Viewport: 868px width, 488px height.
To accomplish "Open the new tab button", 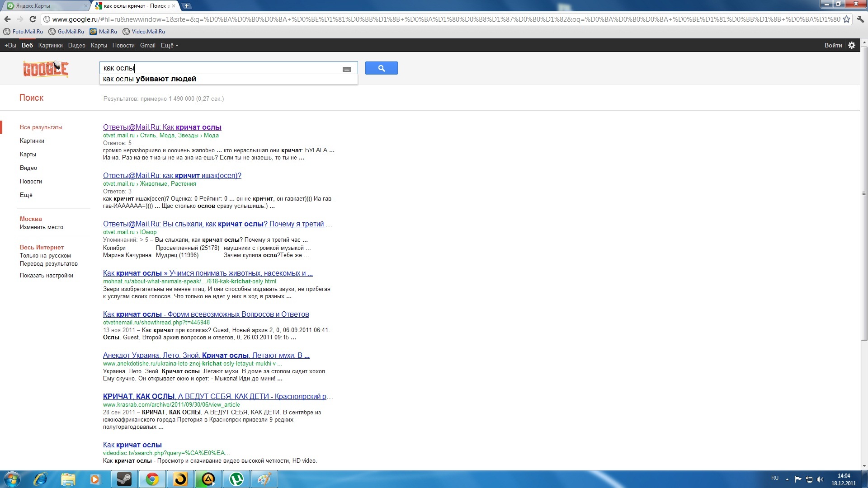I will click(186, 6).
